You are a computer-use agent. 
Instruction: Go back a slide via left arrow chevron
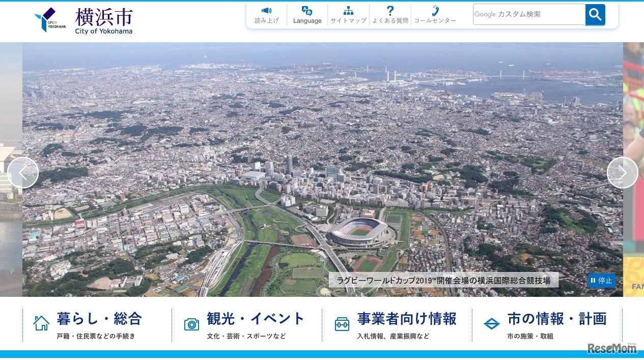pos(23,173)
